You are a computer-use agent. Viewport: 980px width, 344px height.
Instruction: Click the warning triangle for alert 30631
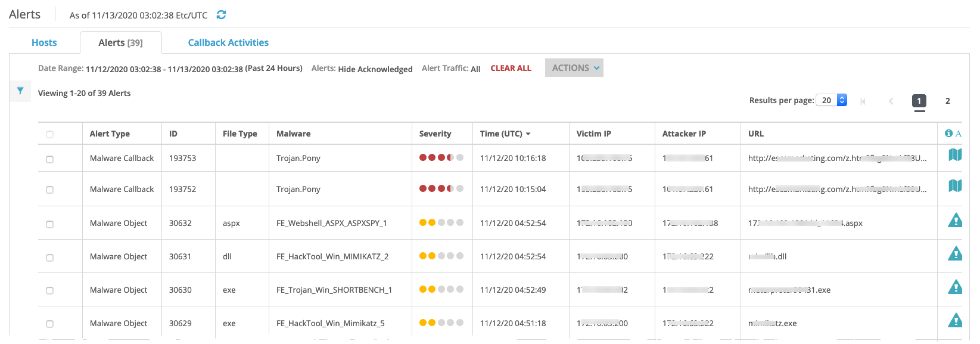click(955, 254)
